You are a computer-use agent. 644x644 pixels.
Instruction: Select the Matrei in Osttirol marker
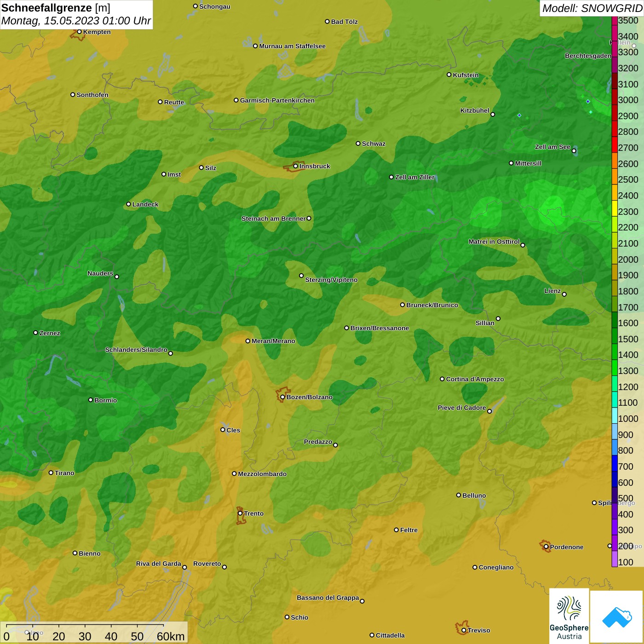(523, 245)
